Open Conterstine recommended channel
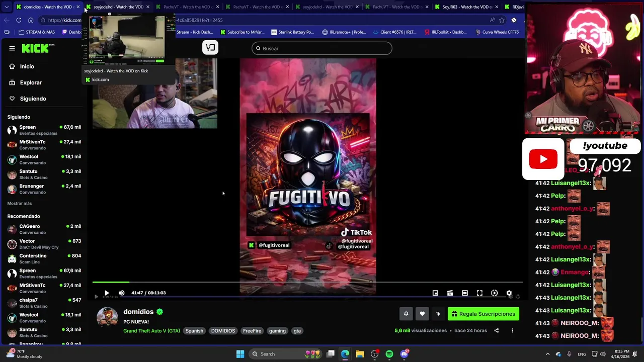 tap(44, 258)
